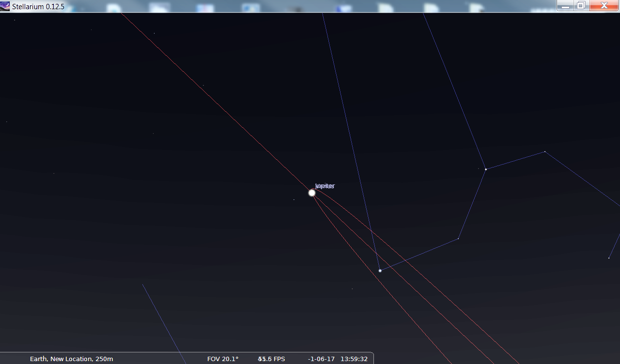Select the Jupiter planet disc
620x364 pixels.
(x=312, y=193)
